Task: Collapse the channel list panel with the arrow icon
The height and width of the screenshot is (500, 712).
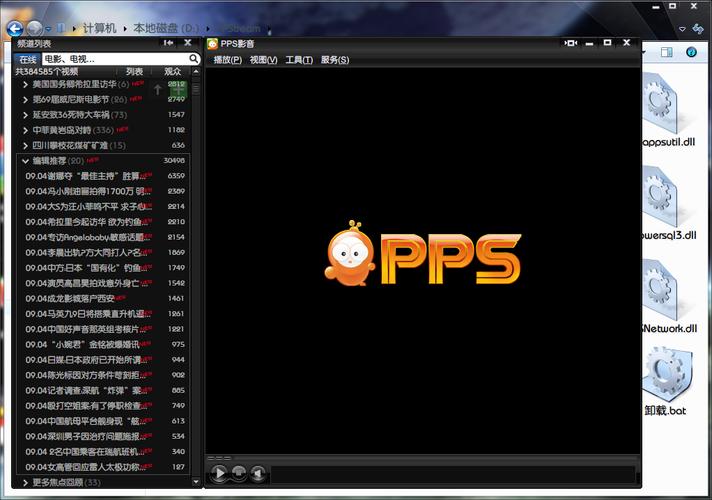Action: point(168,43)
